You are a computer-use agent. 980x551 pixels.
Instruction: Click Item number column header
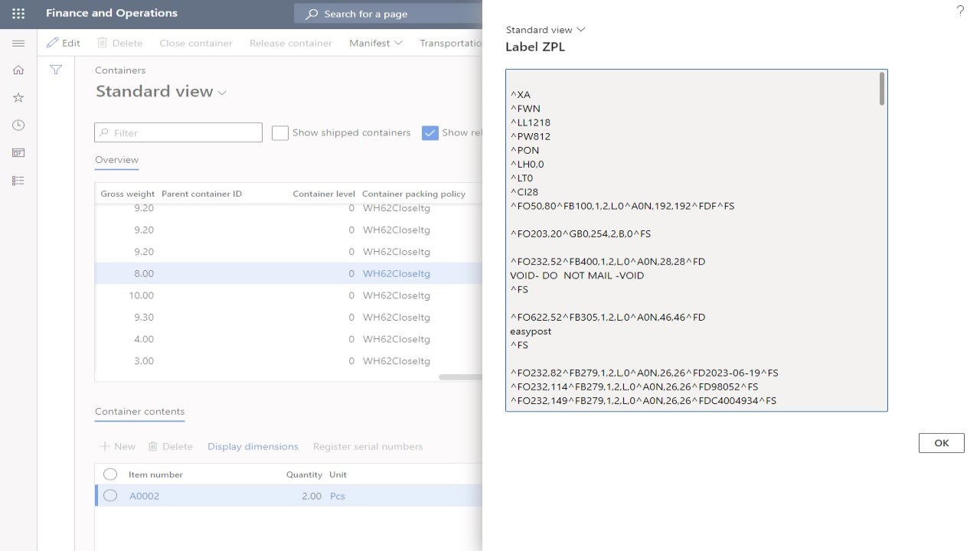tap(155, 474)
